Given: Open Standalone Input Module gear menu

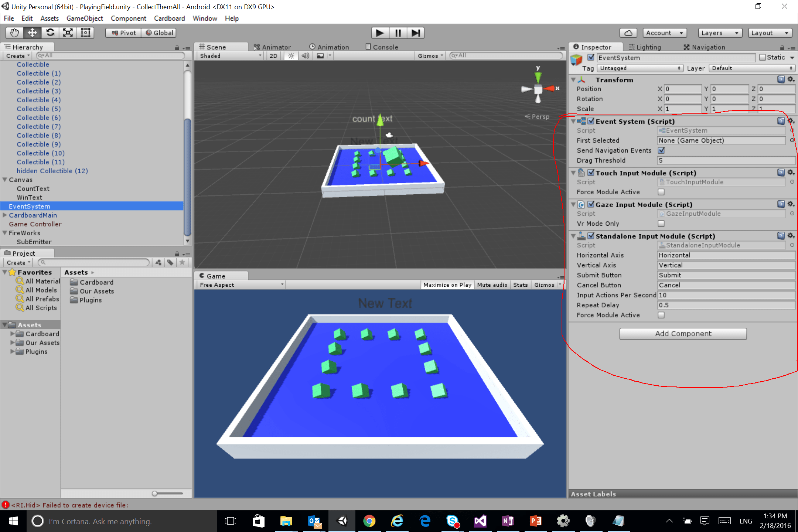Looking at the screenshot, I should [791, 236].
